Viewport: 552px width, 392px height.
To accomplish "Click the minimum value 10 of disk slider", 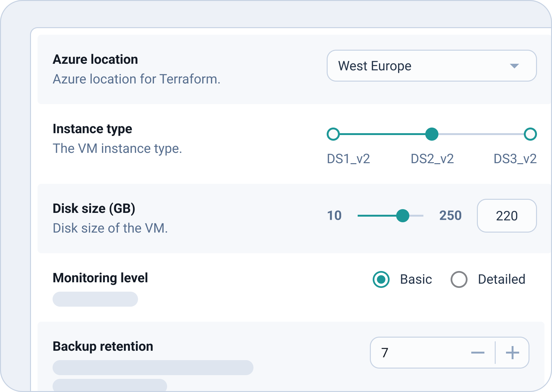I will coord(334,216).
